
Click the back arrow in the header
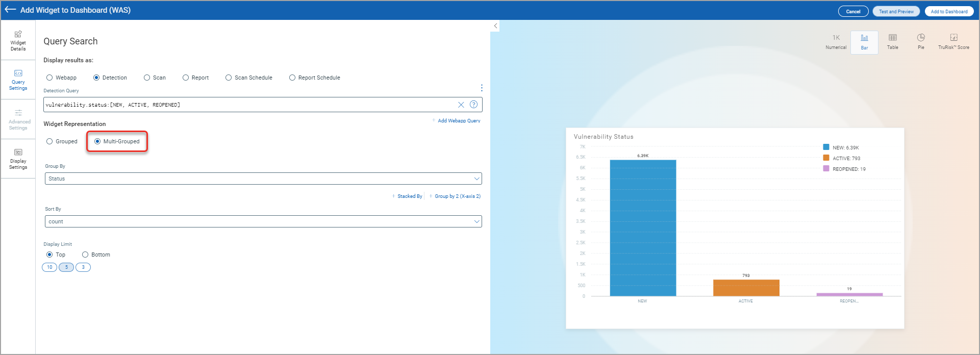pos(10,10)
